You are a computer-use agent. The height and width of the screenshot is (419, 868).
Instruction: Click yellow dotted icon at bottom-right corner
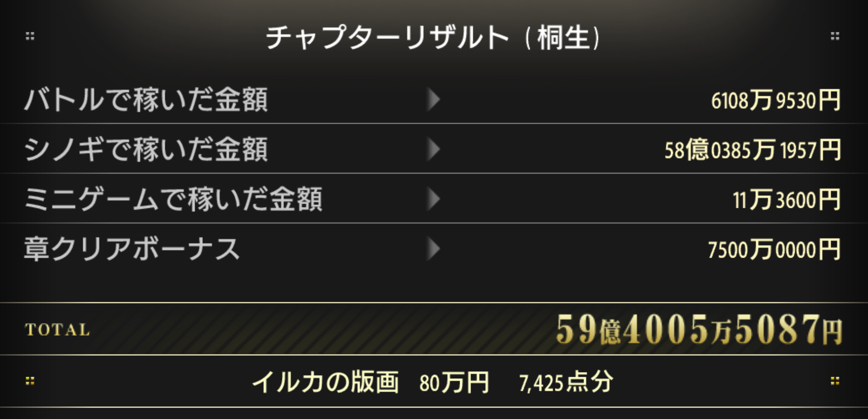tap(835, 380)
